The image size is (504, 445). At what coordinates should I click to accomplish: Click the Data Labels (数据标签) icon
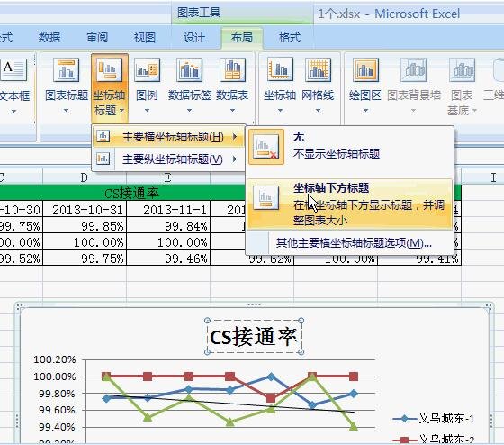[x=189, y=69]
